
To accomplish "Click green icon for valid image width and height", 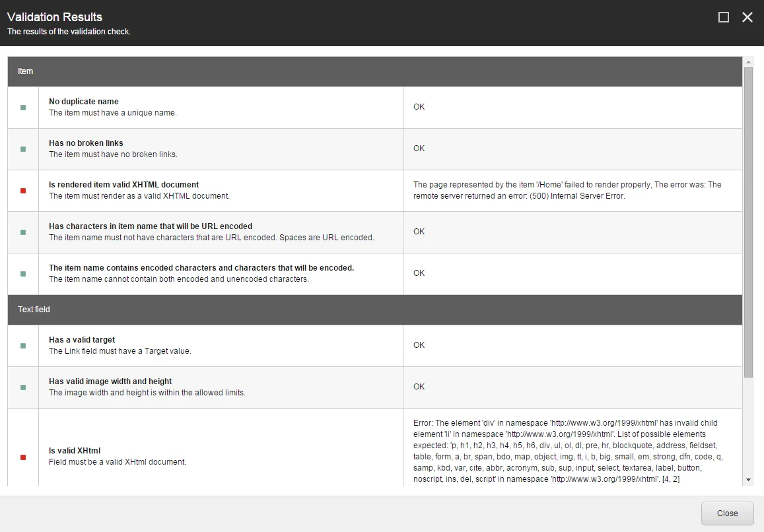I will (x=23, y=387).
